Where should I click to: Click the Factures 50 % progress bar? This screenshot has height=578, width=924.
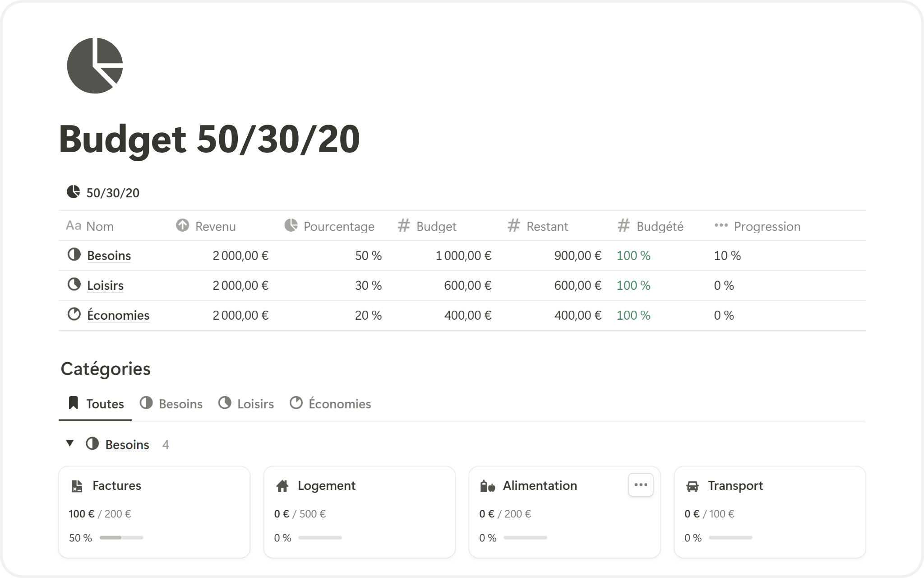(121, 538)
